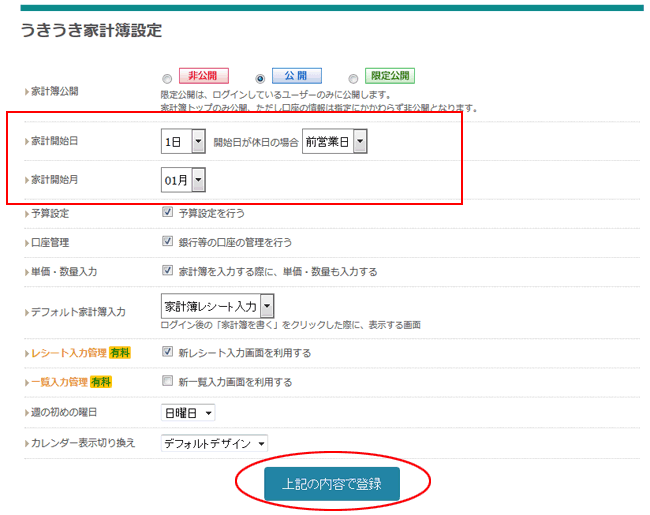Toggle 銀行等の口座の管理を行う checkbox
The height and width of the screenshot is (515, 650).
167,241
